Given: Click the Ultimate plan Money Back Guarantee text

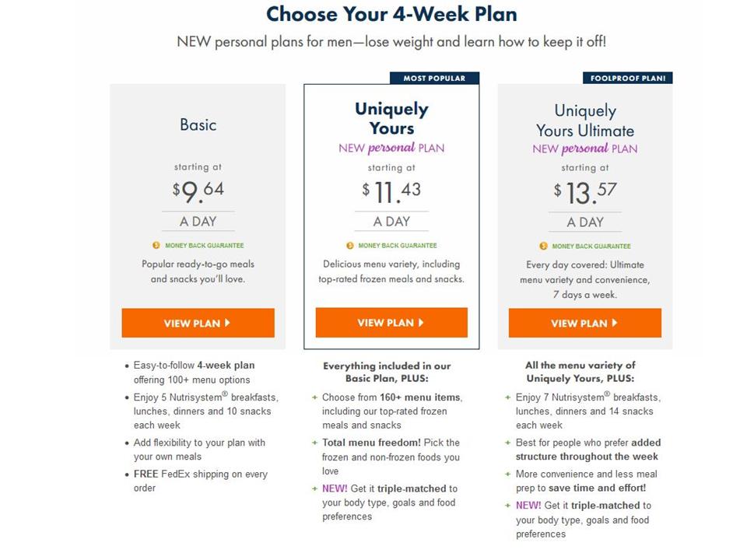Looking at the screenshot, I should (x=591, y=246).
